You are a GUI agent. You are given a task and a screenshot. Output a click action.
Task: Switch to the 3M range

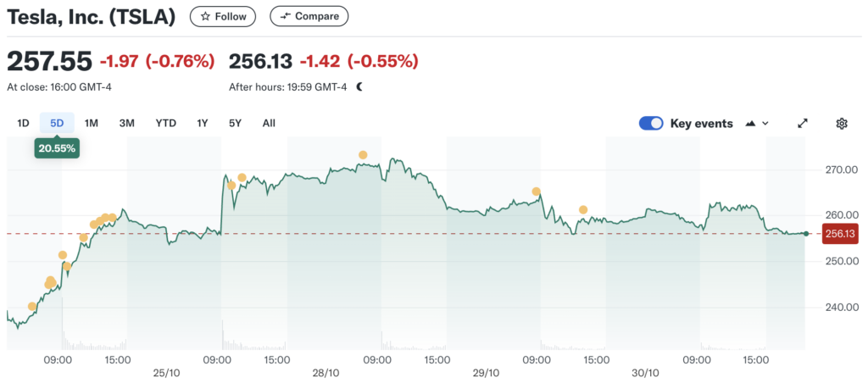coord(126,123)
